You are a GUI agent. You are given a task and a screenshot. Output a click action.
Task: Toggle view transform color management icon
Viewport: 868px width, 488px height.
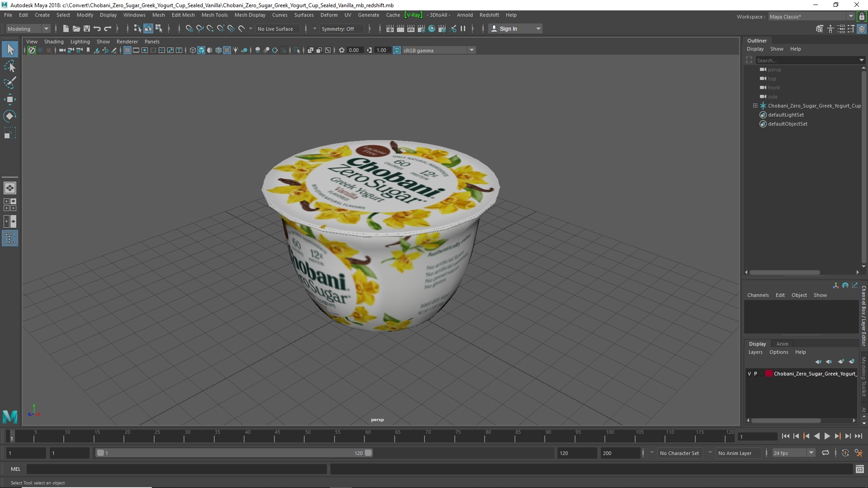[x=397, y=50]
